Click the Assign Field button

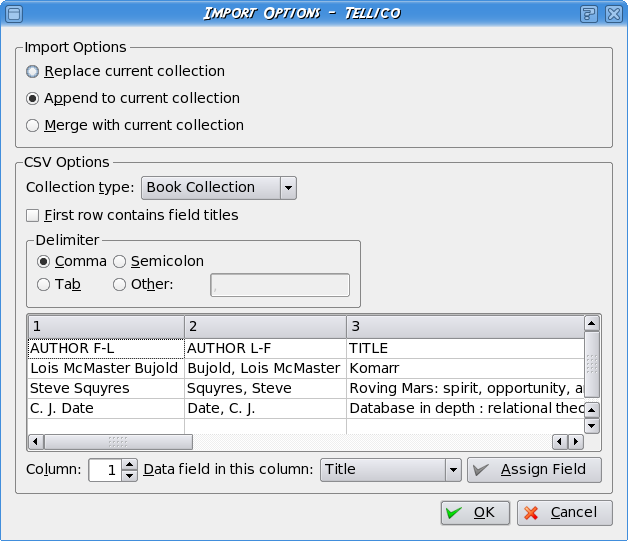pyautogui.click(x=534, y=470)
